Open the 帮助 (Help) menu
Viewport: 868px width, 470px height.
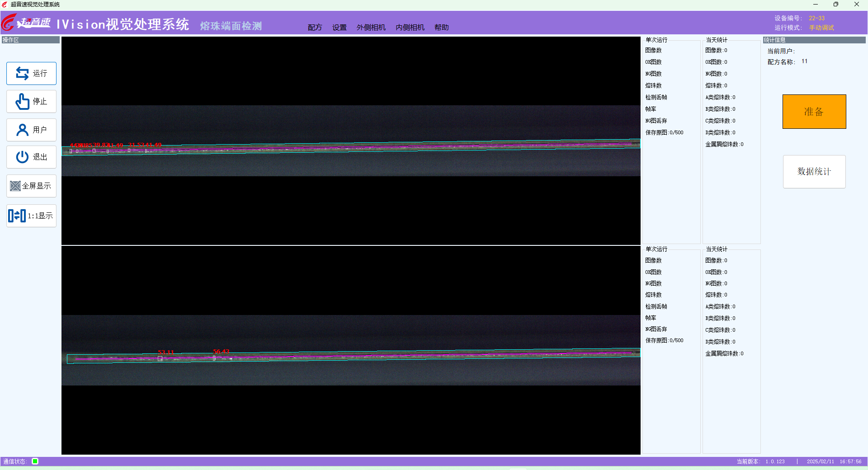441,28
